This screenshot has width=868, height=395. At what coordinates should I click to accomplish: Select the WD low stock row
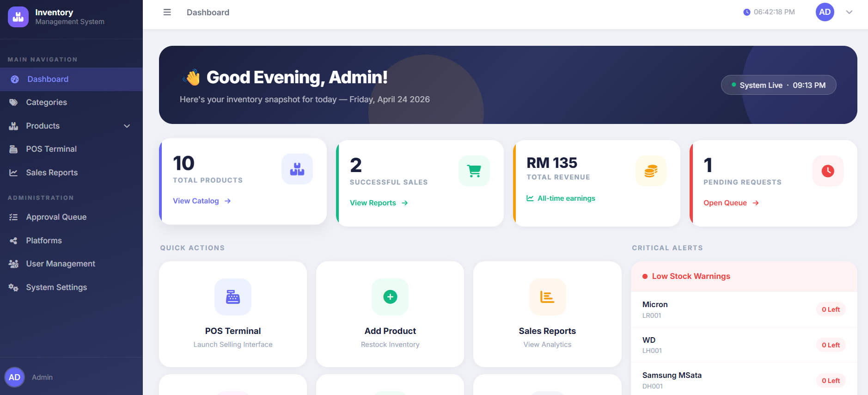[744, 345]
